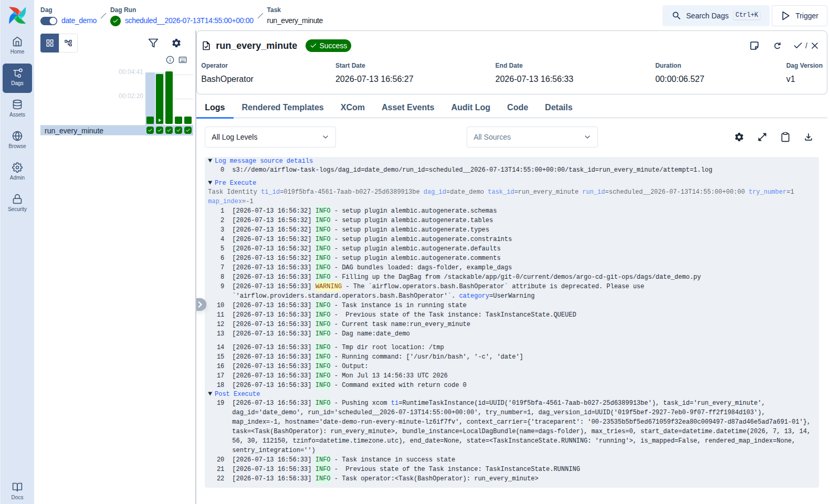Open the Logs tab
Image resolution: width=830 pixels, height=504 pixels.
coord(215,107)
